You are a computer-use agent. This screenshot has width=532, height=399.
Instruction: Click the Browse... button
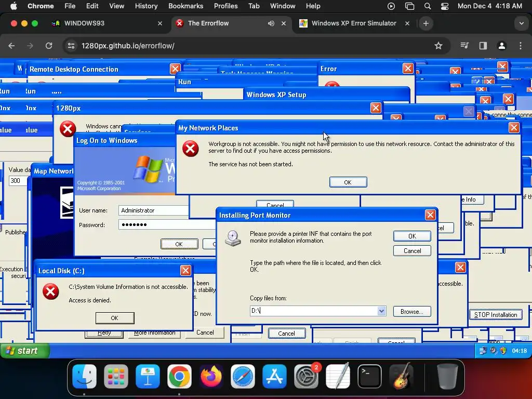(412, 312)
